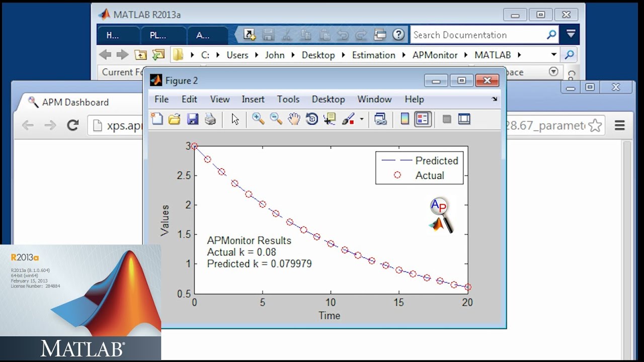Click the Show Plot Tools icon
Image resolution: width=644 pixels, height=362 pixels.
(x=464, y=119)
